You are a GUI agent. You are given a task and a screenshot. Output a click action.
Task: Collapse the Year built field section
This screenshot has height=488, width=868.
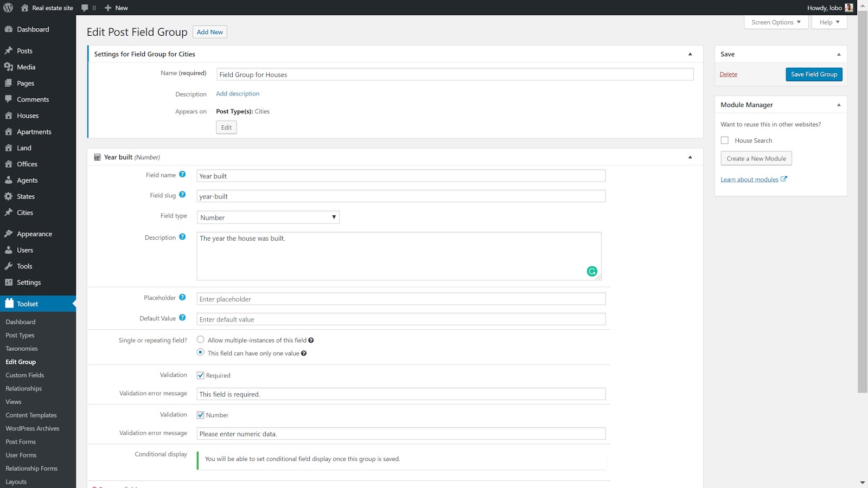click(x=690, y=157)
